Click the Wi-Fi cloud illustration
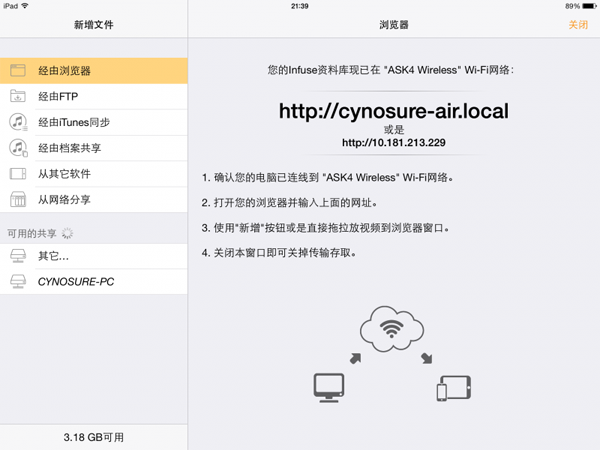The height and width of the screenshot is (450, 600). pyautogui.click(x=391, y=329)
